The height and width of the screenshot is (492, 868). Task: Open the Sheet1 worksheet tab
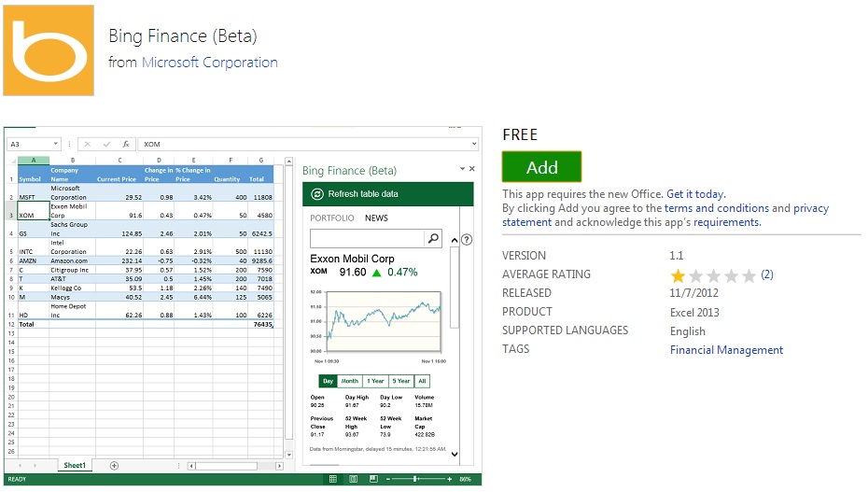coord(74,466)
